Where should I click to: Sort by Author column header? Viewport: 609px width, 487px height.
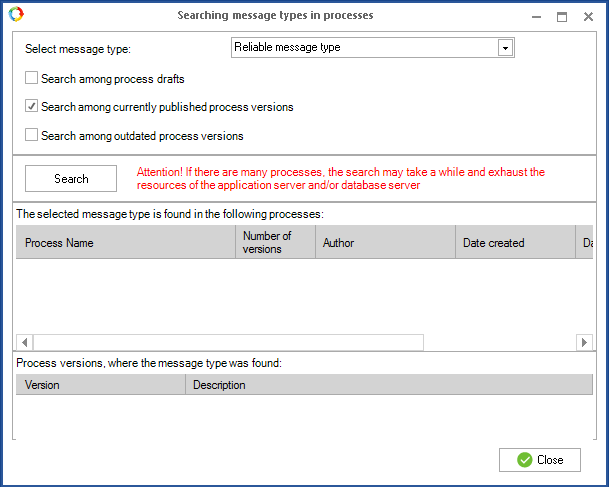[385, 243]
